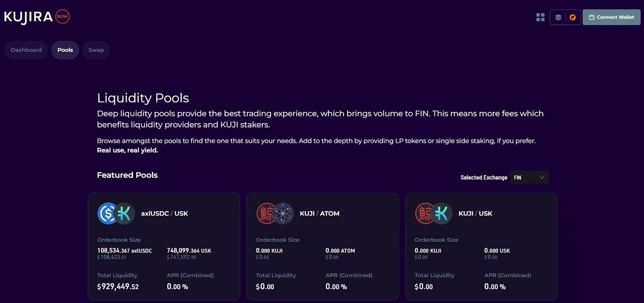The height and width of the screenshot is (303, 644).
Task: Click the red KUJI whale icon in KUJI/ATOM card
Action: point(265,213)
